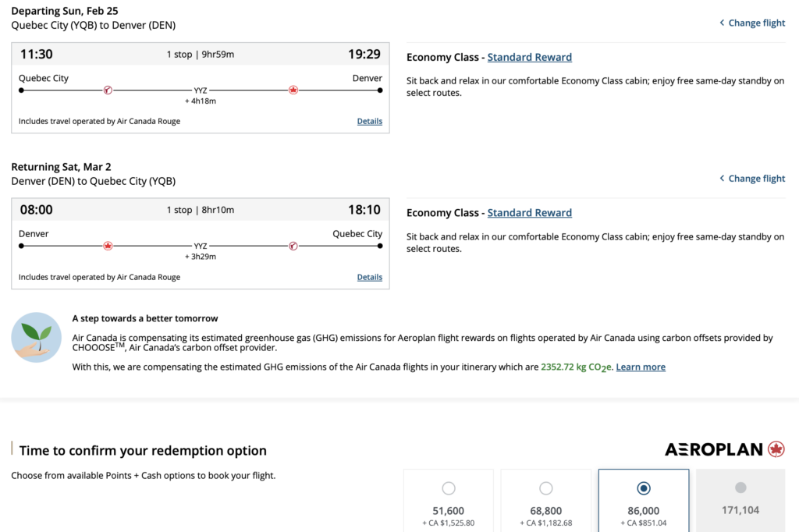Click the Air Canada Rouge icon on returning flight

click(x=293, y=246)
